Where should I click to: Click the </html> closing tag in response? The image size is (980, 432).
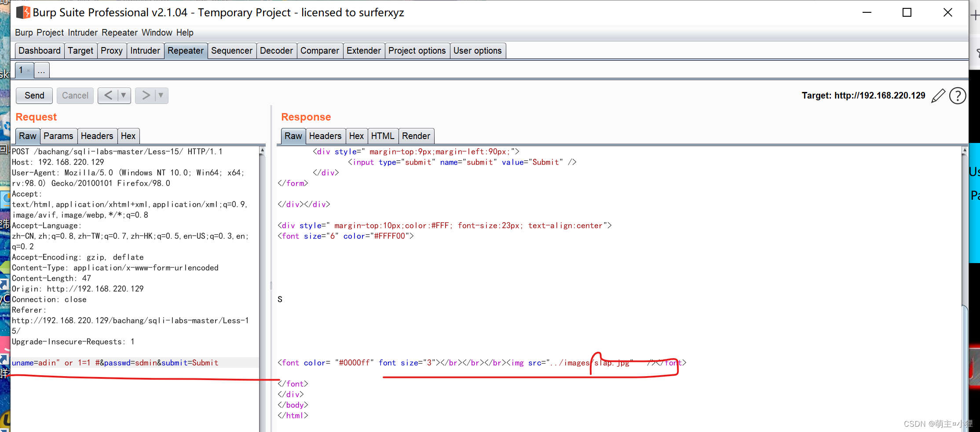pyautogui.click(x=293, y=415)
